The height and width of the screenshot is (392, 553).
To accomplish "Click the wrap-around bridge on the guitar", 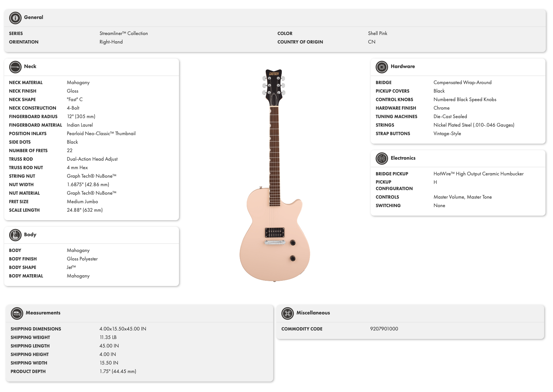I will pyautogui.click(x=275, y=242).
